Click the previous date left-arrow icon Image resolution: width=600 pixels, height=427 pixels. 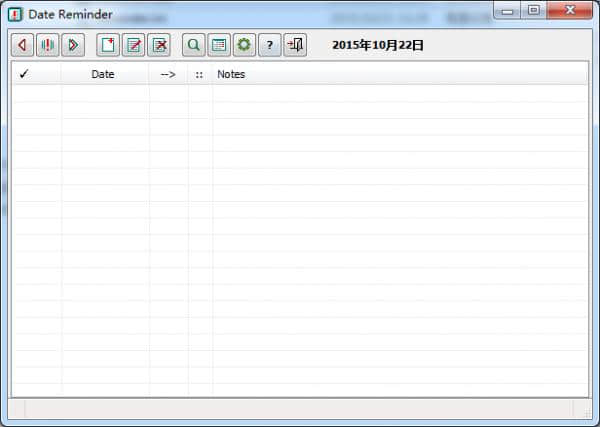22,45
